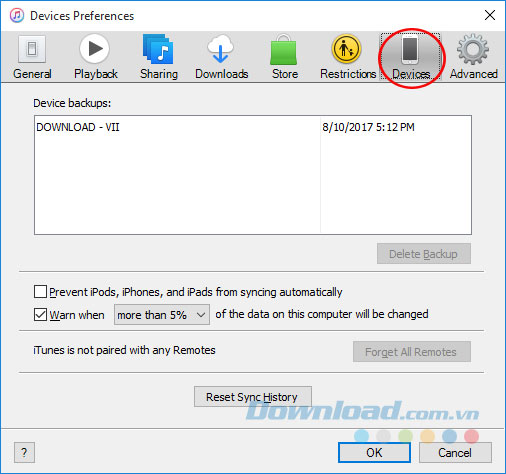
Task: Confirm preferences with OK
Action: [x=374, y=453]
